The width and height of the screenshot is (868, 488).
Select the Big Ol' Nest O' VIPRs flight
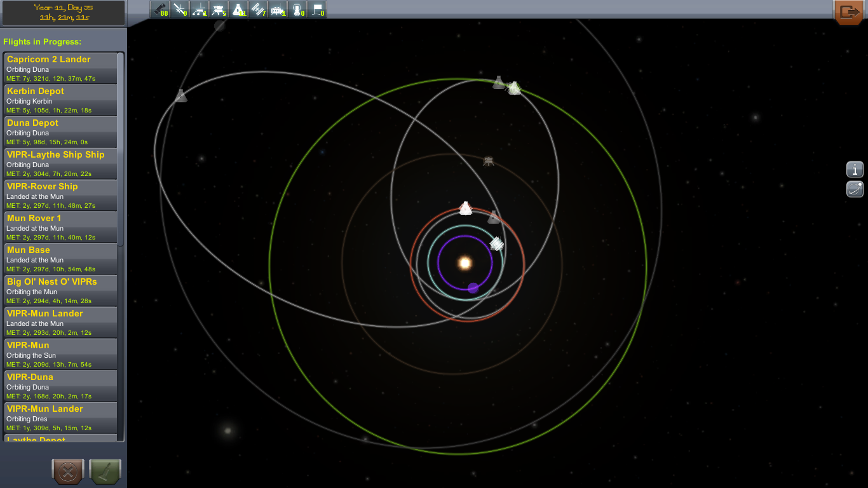tap(60, 289)
